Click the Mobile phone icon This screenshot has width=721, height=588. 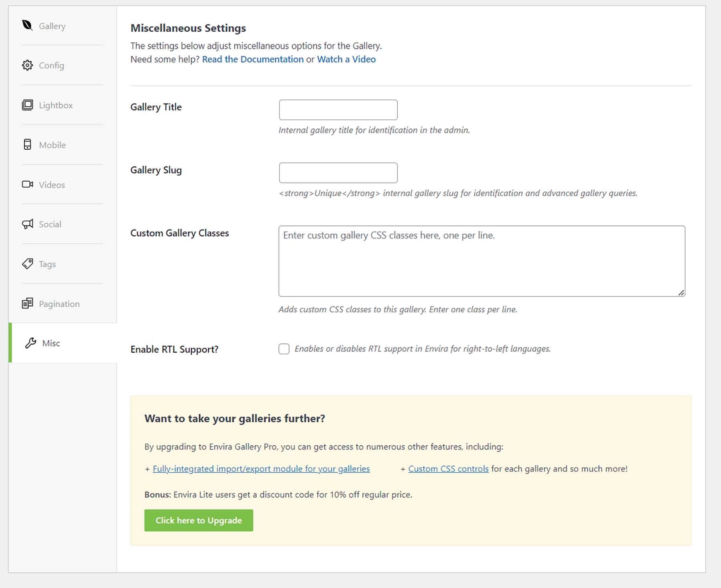point(27,145)
